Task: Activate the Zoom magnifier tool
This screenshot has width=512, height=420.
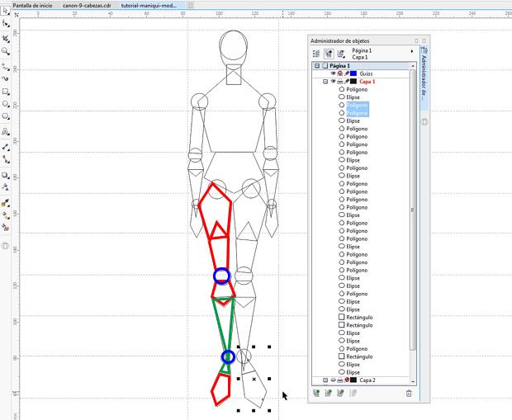Action: (x=5, y=51)
